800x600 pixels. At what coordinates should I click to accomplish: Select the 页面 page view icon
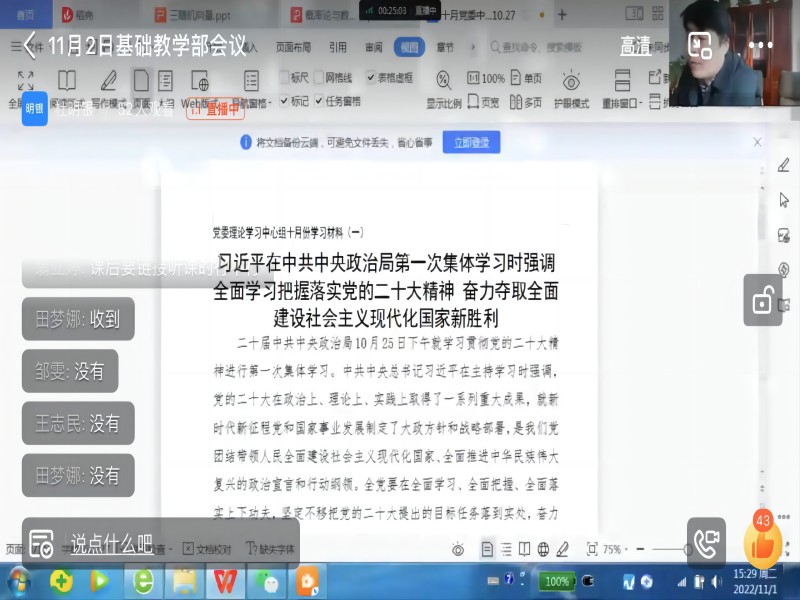coord(141,88)
